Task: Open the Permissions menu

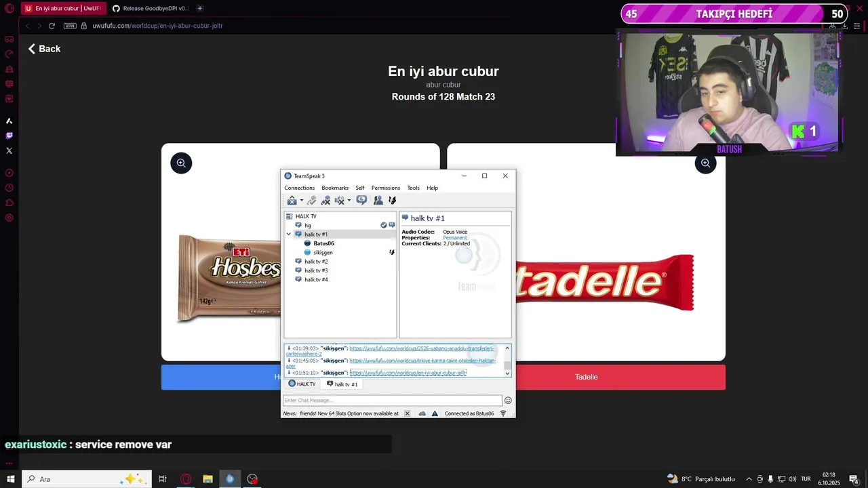Action: (386, 188)
